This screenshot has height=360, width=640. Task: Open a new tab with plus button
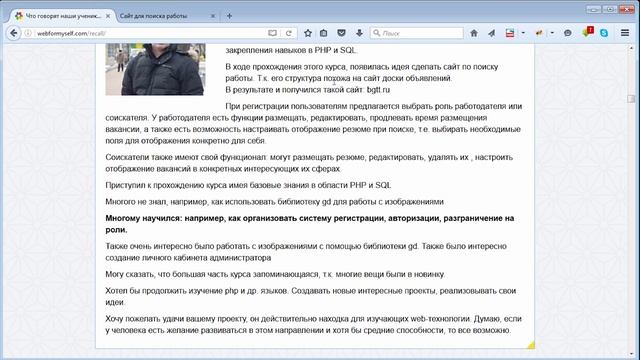pyautogui.click(x=229, y=16)
